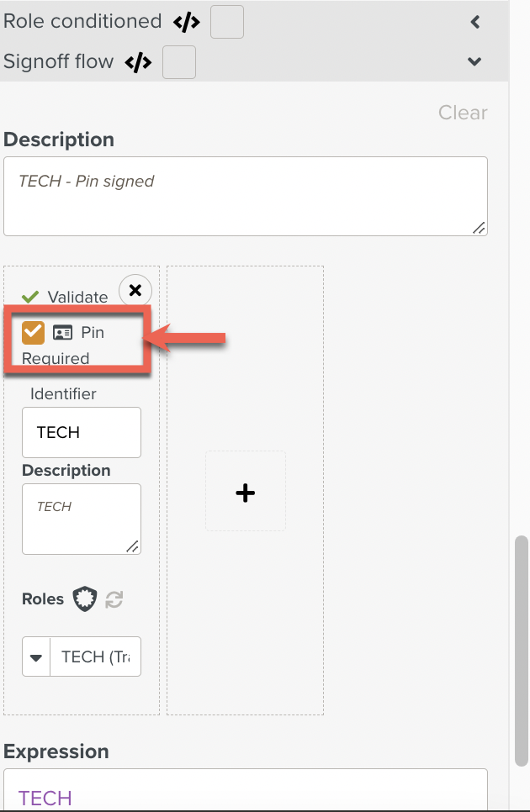The image size is (530, 812).
Task: Click the green Validate checkmark
Action: tap(30, 297)
